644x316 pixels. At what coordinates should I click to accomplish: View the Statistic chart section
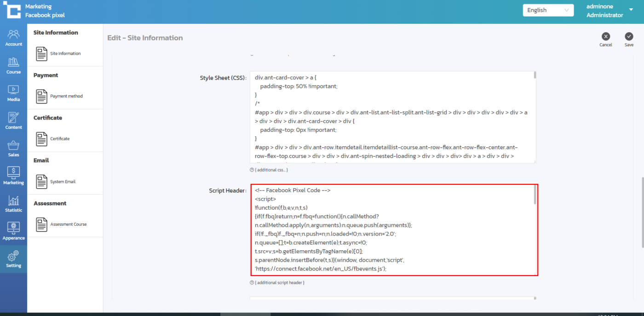tap(13, 204)
